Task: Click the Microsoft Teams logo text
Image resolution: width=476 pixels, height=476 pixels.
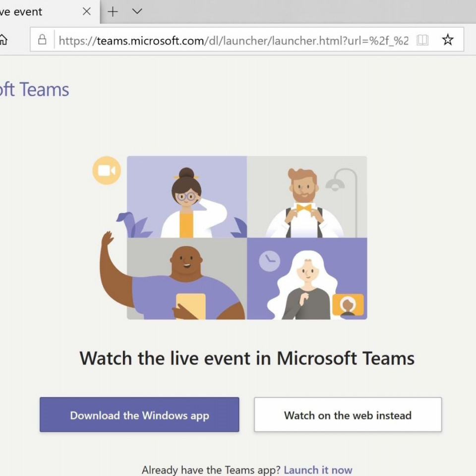Action: click(x=34, y=89)
